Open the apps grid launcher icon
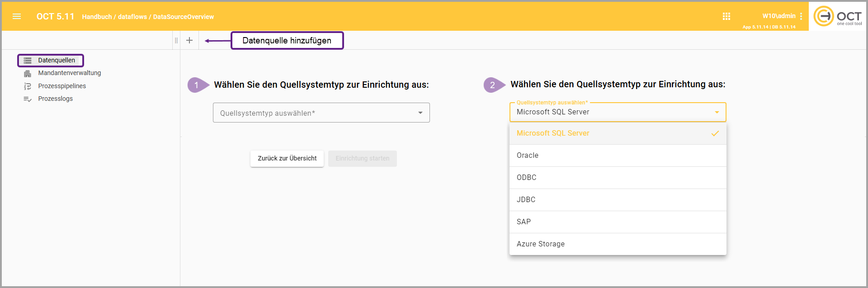The image size is (868, 288). coord(726,17)
